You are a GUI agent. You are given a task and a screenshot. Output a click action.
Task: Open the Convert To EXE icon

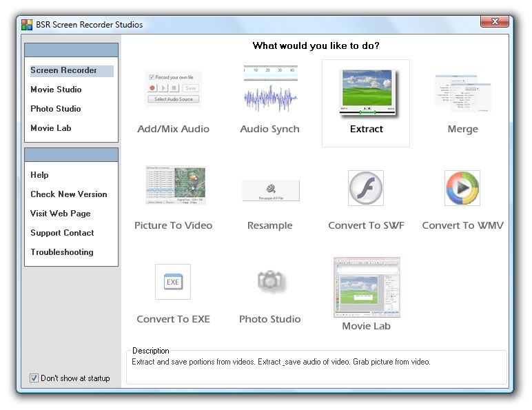coord(173,282)
